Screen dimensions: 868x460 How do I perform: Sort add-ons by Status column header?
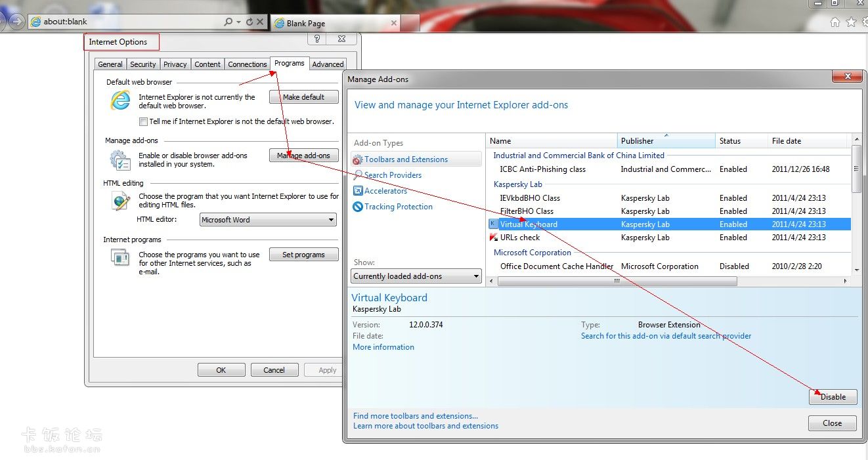coord(742,141)
